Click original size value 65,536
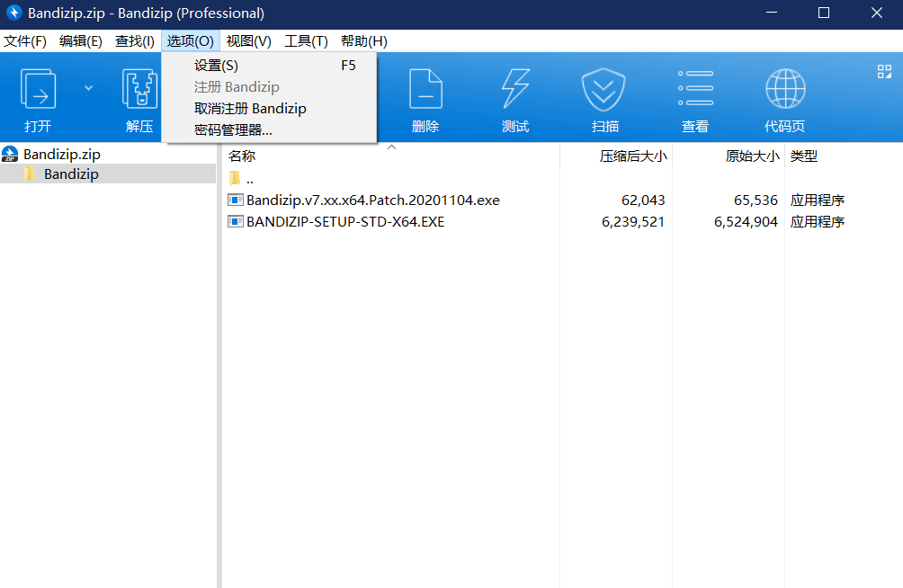This screenshot has height=588, width=903. pos(755,200)
